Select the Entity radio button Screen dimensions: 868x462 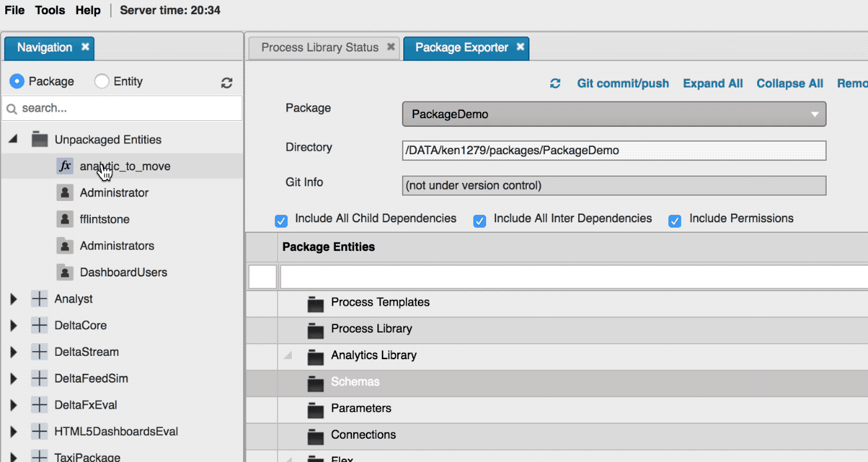[101, 81]
